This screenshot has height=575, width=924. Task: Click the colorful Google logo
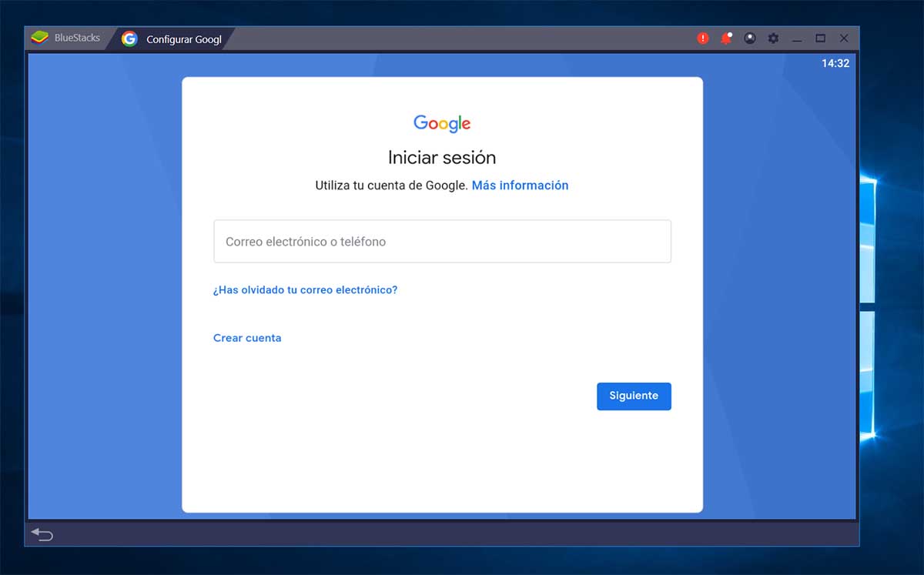tap(442, 123)
